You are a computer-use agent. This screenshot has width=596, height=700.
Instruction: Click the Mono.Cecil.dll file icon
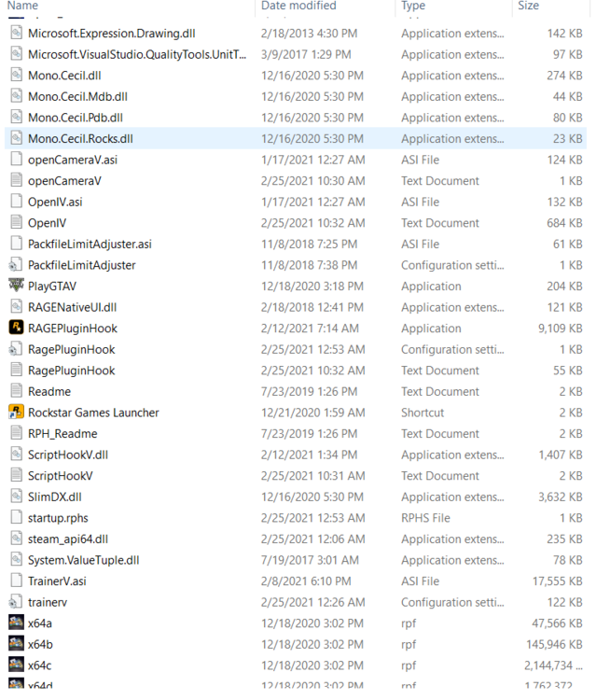[17, 75]
